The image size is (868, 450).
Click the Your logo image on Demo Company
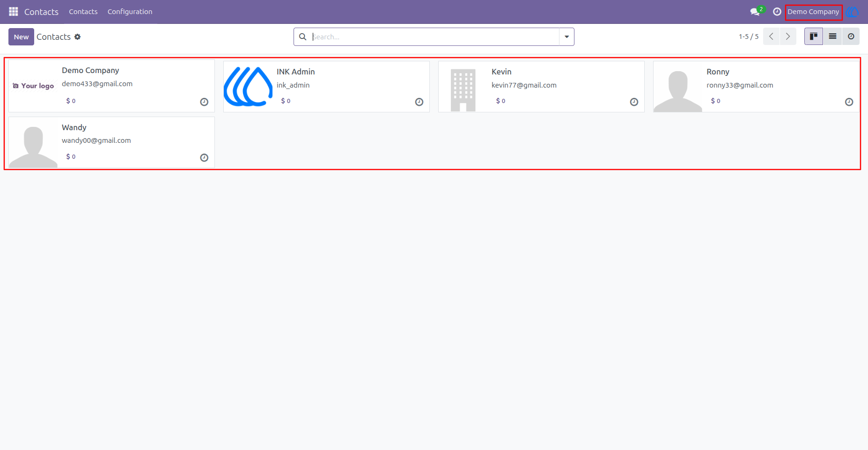coord(33,86)
